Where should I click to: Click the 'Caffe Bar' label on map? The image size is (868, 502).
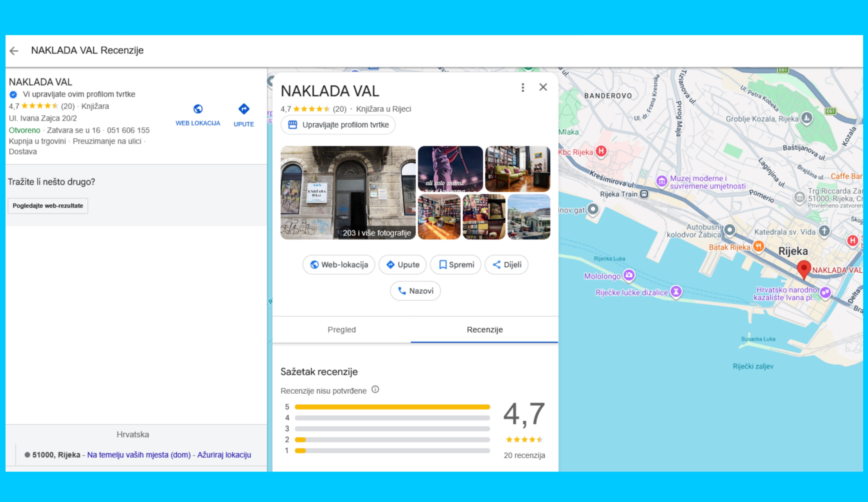(x=846, y=176)
